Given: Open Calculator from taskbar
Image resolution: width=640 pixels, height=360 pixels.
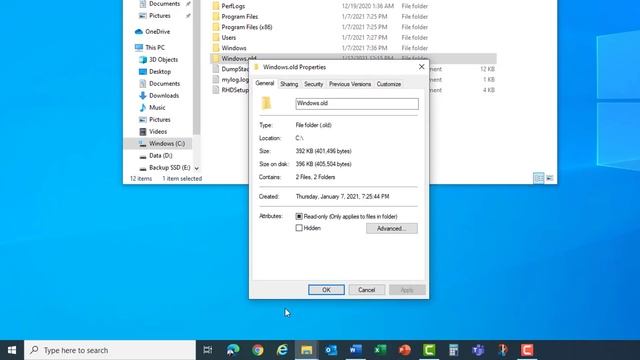Looking at the screenshot, I should tap(453, 350).
